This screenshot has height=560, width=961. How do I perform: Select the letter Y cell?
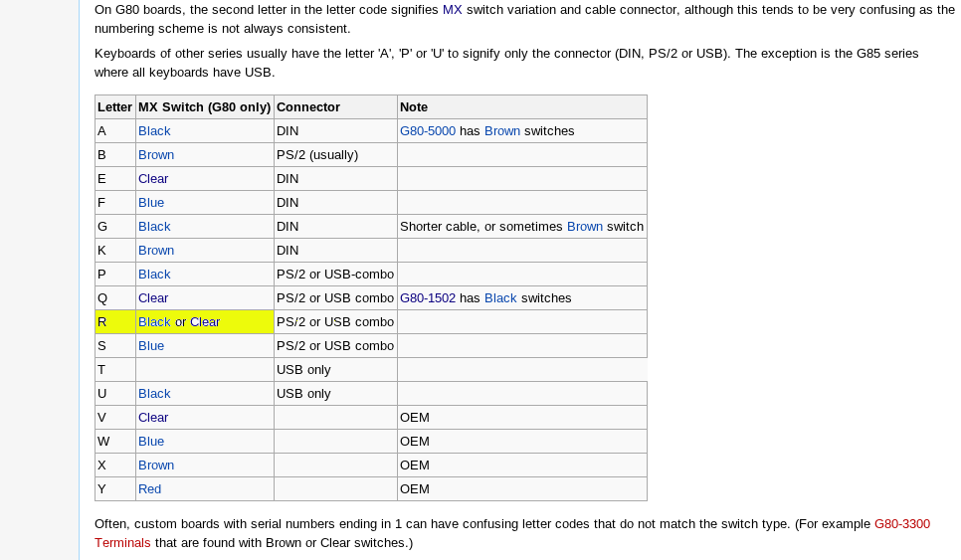click(x=115, y=489)
